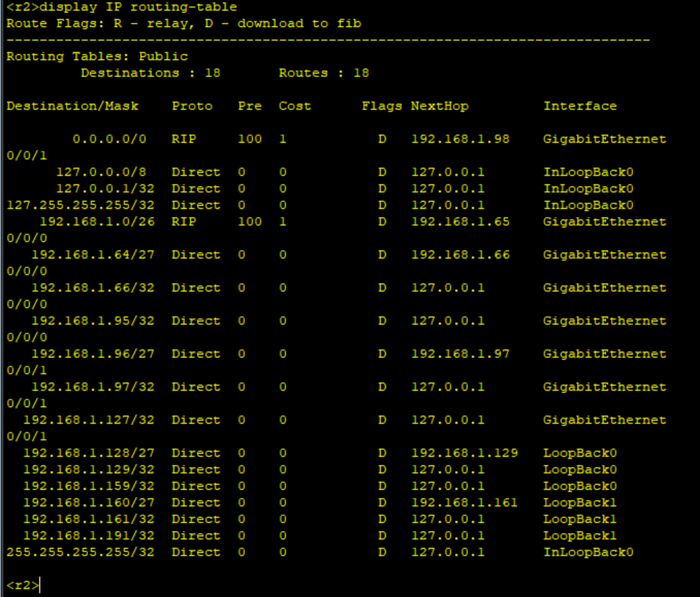Select destination 127.0.0.1/32
The width and height of the screenshot is (700, 597).
click(x=105, y=189)
